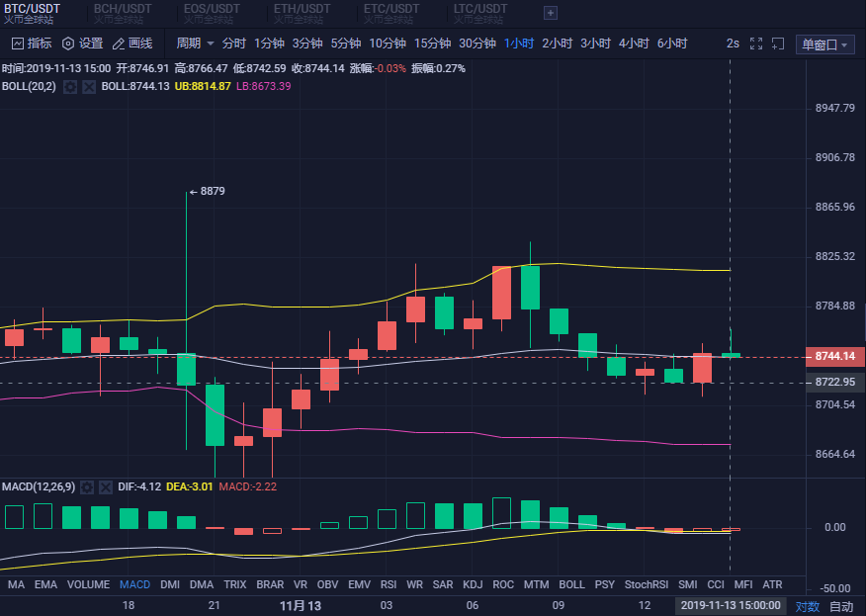Toggle 自动 auto scale mode

(839, 605)
